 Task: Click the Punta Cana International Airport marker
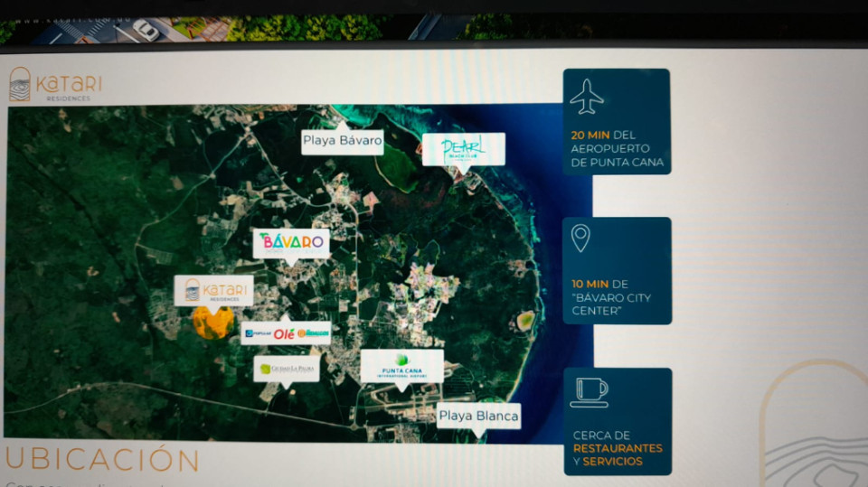point(401,366)
